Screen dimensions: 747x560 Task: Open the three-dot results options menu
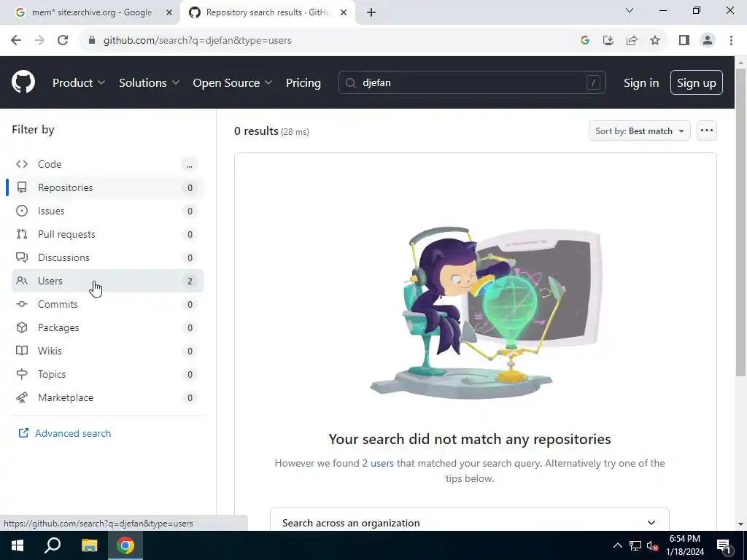(x=706, y=131)
